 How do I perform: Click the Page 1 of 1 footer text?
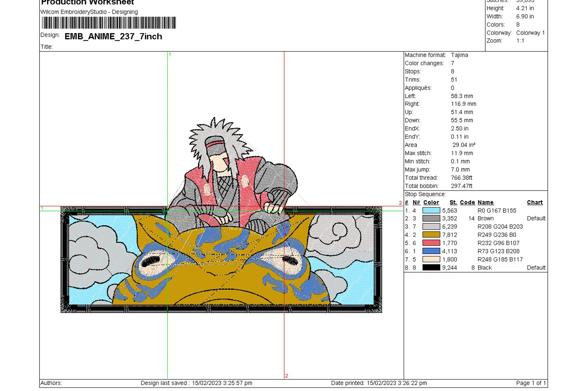pyautogui.click(x=530, y=383)
